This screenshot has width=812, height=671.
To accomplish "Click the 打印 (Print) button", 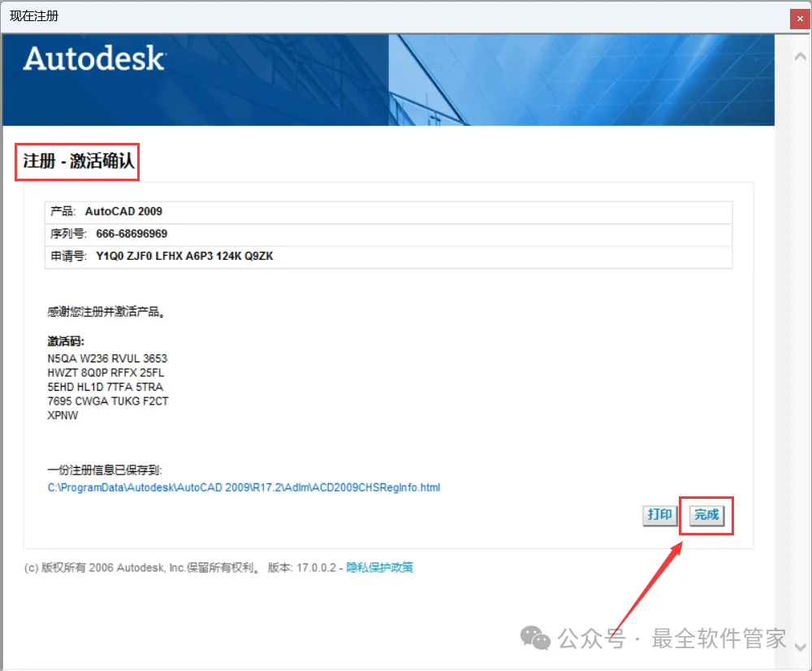I will 659,515.
